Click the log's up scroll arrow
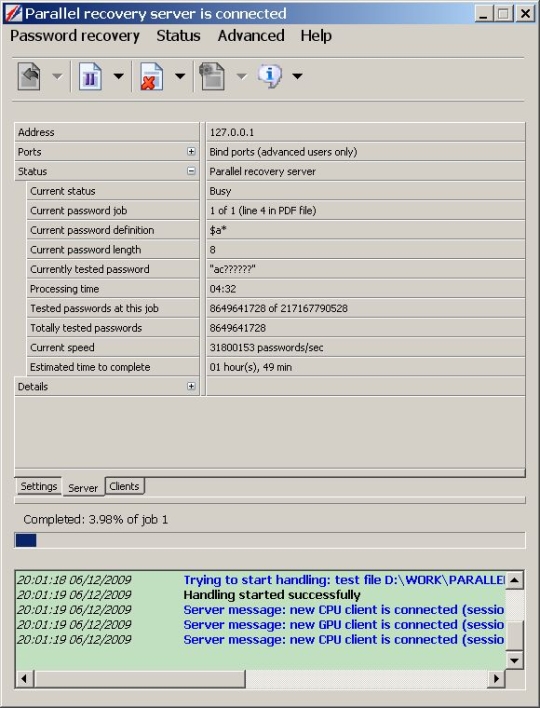Viewport: 540px width, 708px height. point(514,580)
